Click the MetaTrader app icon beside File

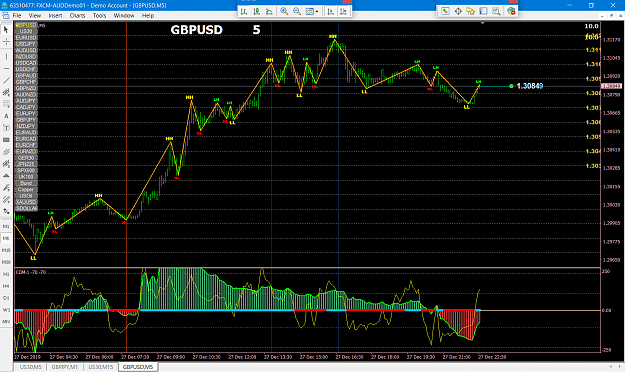click(5, 16)
